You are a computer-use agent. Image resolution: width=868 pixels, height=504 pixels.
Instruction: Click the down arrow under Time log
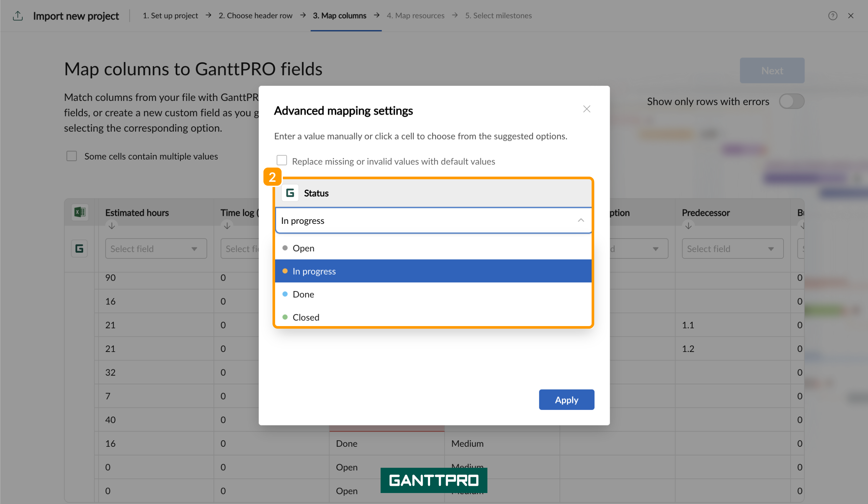pos(227,226)
